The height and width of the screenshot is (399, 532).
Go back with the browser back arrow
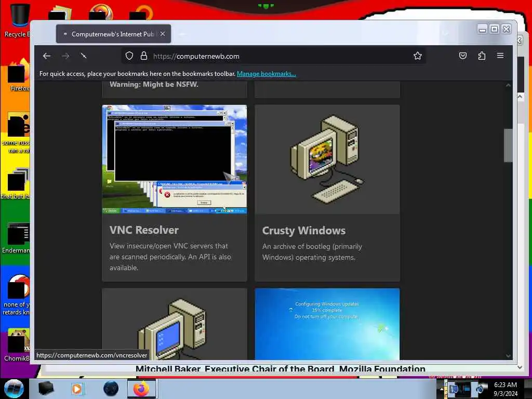[47, 56]
